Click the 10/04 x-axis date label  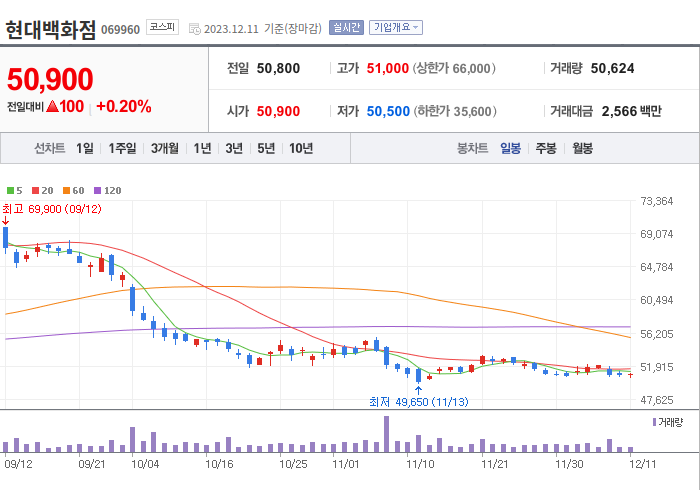coord(145,464)
